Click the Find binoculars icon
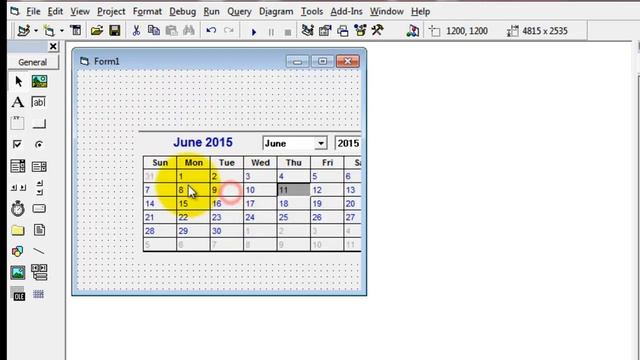The image size is (640, 360). [x=189, y=31]
